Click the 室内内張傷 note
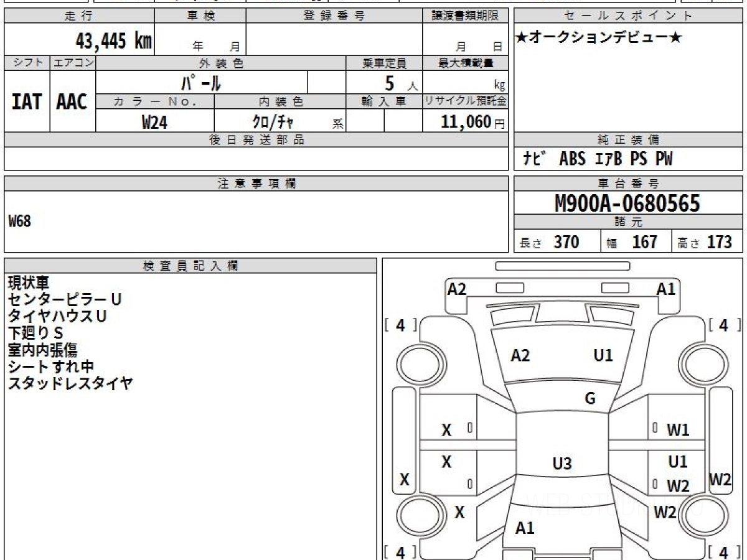Viewport: 747px width, 560px height. (42, 350)
